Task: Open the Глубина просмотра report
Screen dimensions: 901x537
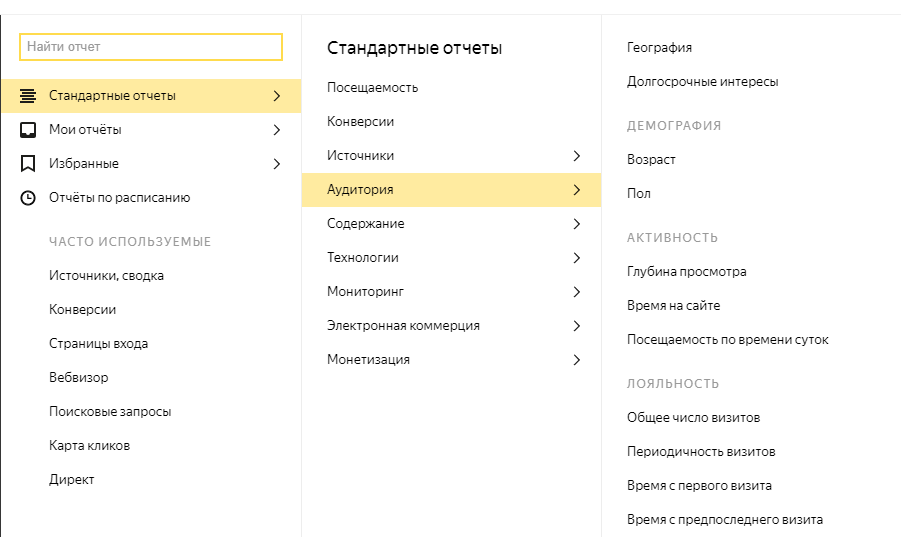Action: point(687,272)
